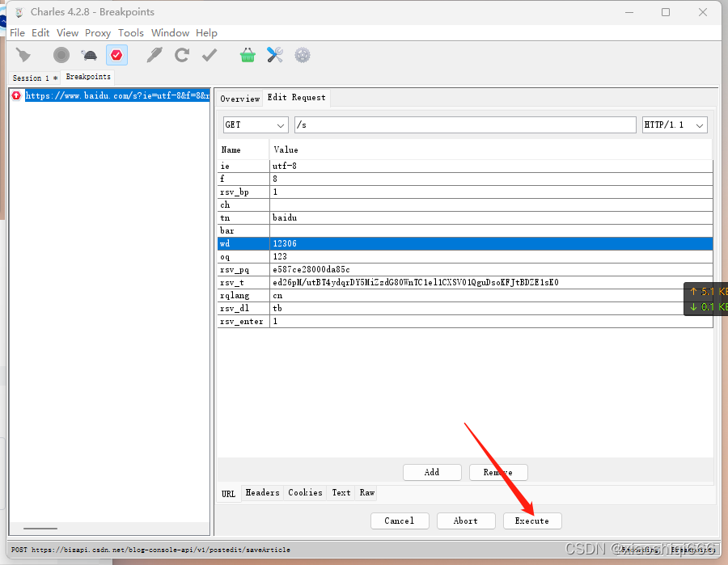Viewport: 728px width, 565px height.
Task: Switch to the Session 1 tab
Action: point(34,78)
